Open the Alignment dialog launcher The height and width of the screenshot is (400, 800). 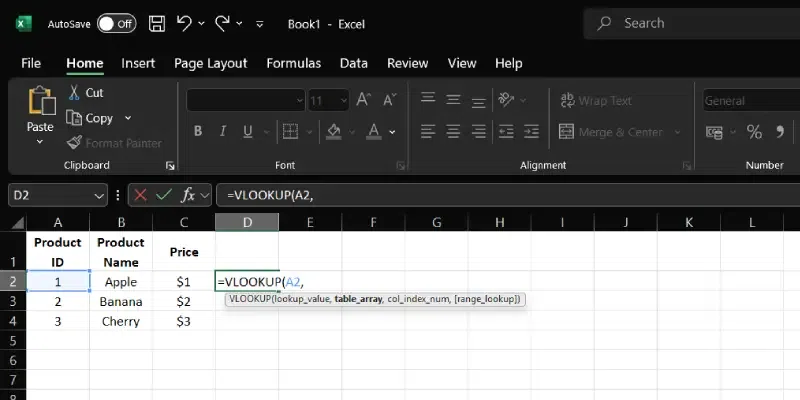click(x=686, y=165)
